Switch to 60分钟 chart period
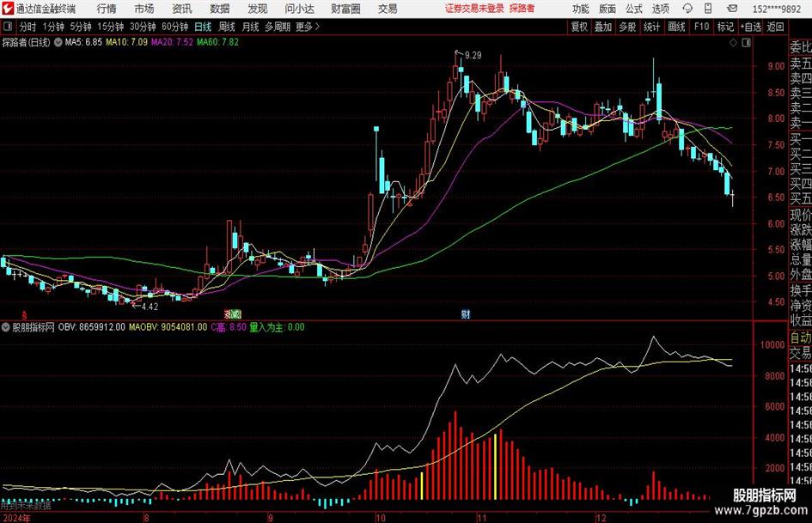The image size is (812, 523). tap(174, 27)
